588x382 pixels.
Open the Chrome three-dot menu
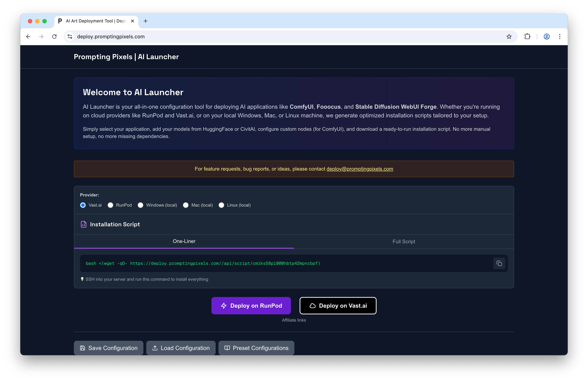(560, 37)
